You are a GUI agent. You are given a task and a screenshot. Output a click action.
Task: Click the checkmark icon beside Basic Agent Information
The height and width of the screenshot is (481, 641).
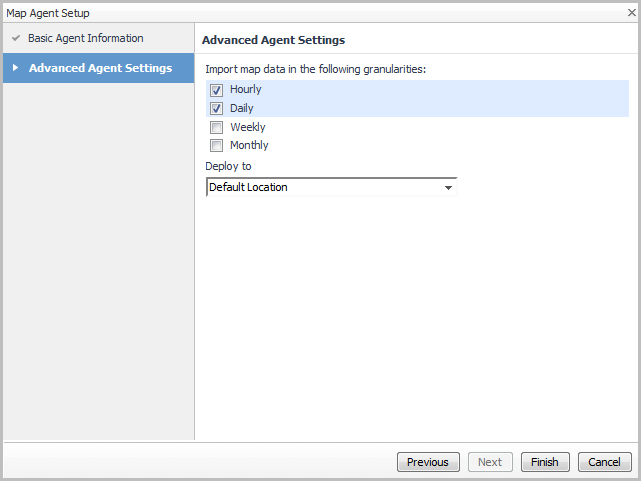pos(15,39)
